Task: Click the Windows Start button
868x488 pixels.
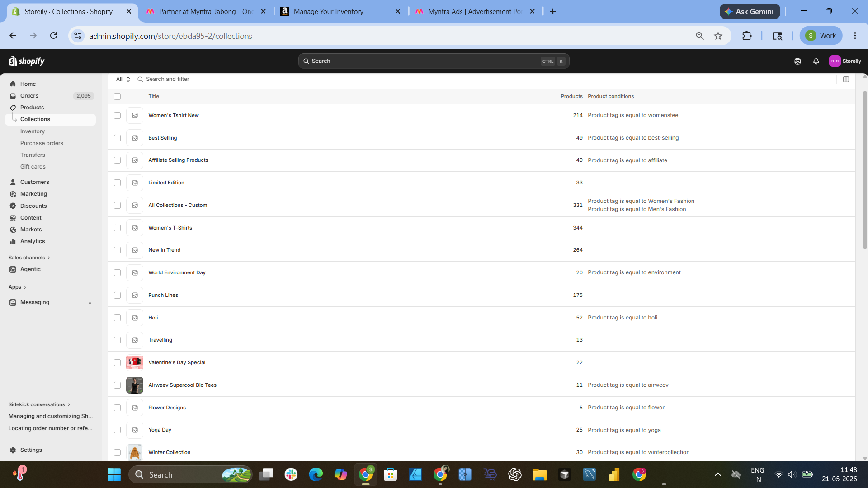Action: (114, 474)
